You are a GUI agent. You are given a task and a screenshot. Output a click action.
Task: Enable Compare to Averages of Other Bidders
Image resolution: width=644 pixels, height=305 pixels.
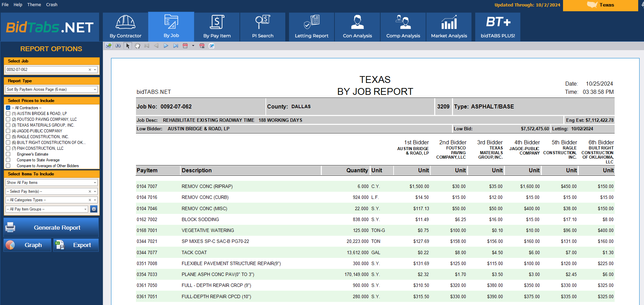tap(8, 166)
